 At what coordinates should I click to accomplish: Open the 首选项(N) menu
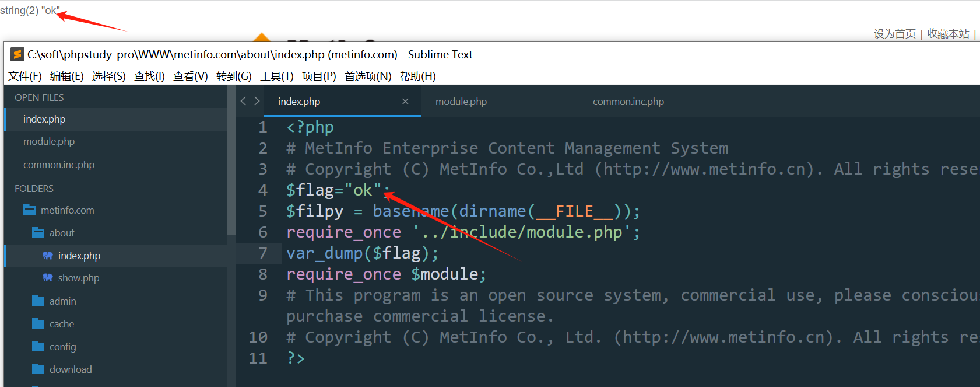(x=367, y=76)
